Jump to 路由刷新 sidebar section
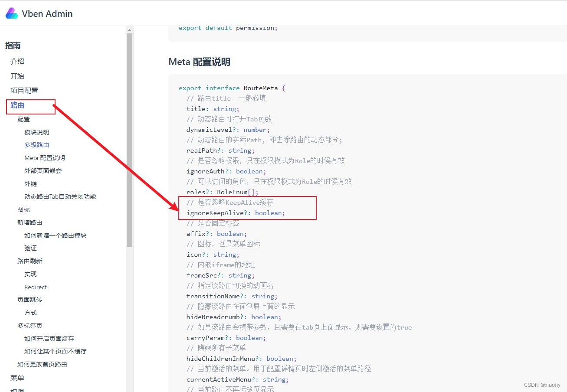567x392 pixels. [29, 261]
